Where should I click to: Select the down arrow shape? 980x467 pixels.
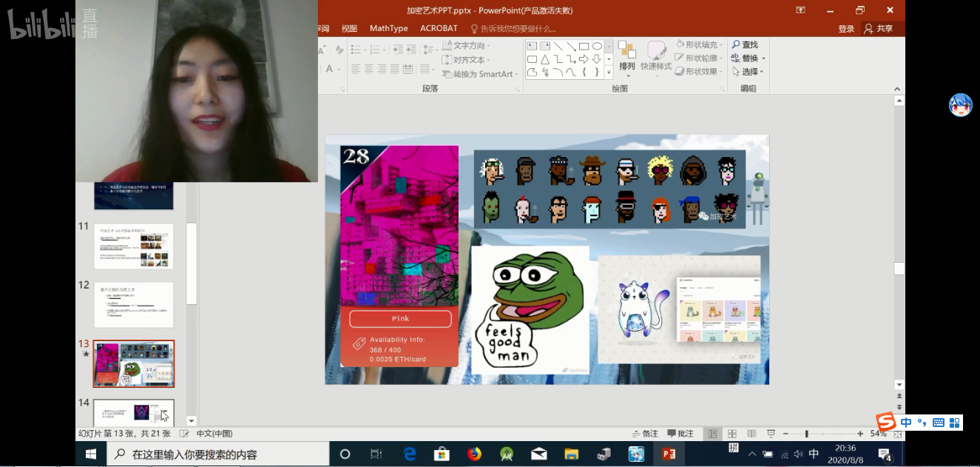coord(597,59)
